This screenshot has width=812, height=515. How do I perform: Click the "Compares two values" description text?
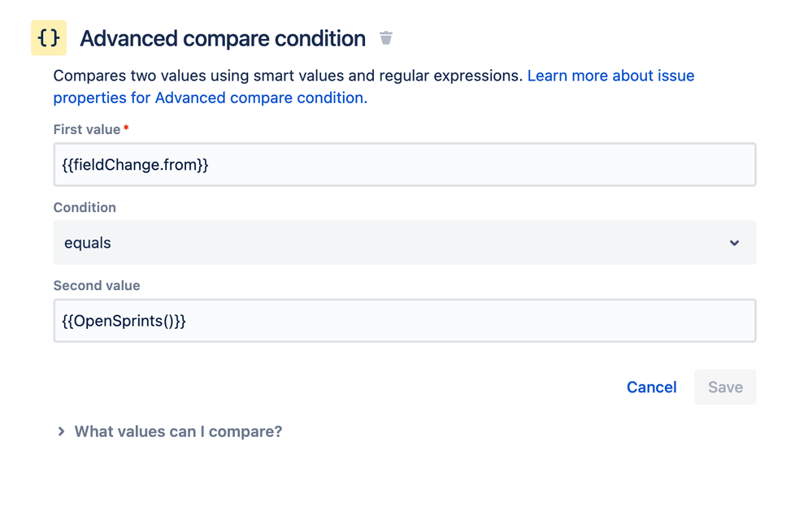pyautogui.click(x=288, y=76)
